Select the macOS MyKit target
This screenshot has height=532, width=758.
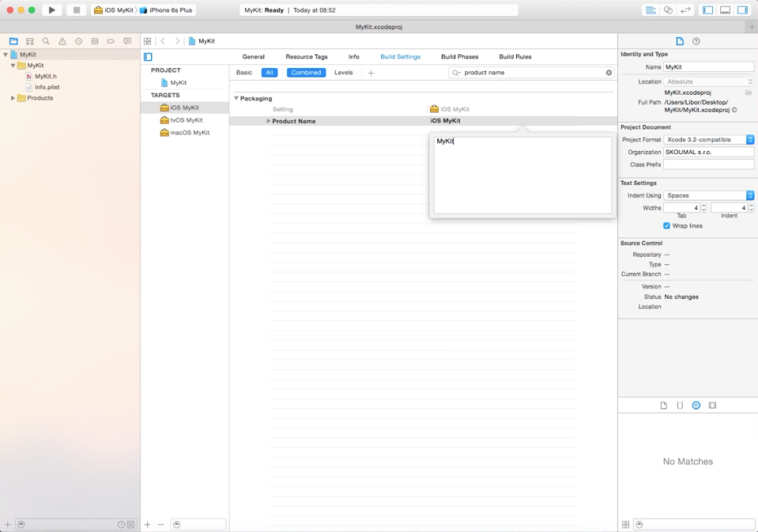pyautogui.click(x=185, y=132)
